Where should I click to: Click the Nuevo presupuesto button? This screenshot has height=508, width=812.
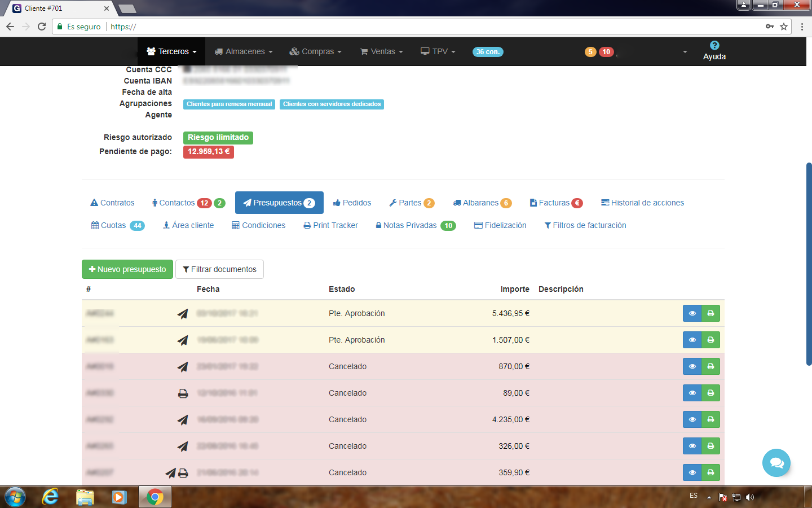[x=127, y=269]
